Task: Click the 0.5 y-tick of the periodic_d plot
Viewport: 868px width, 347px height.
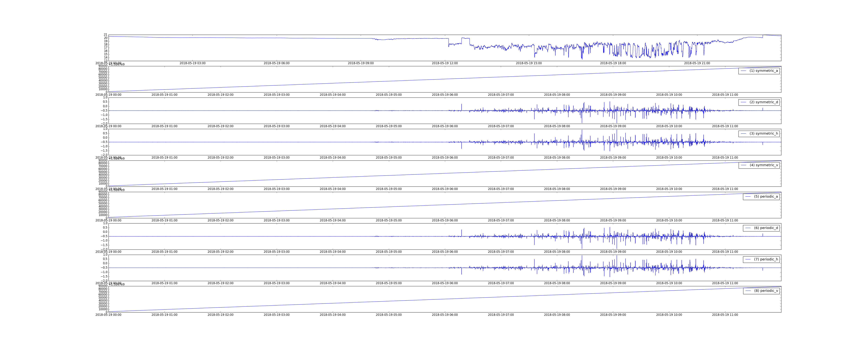Action: (105, 228)
